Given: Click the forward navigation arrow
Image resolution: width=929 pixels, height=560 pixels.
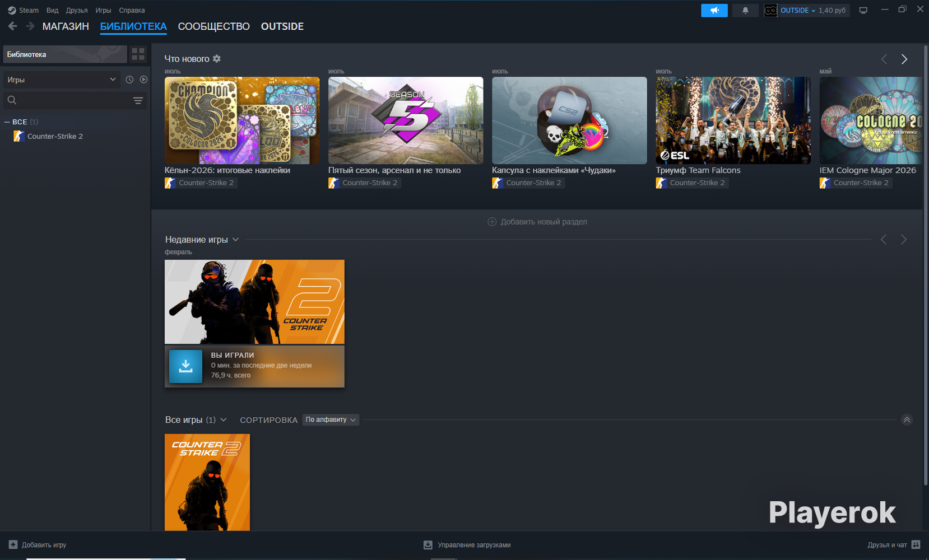Looking at the screenshot, I should click(x=30, y=26).
